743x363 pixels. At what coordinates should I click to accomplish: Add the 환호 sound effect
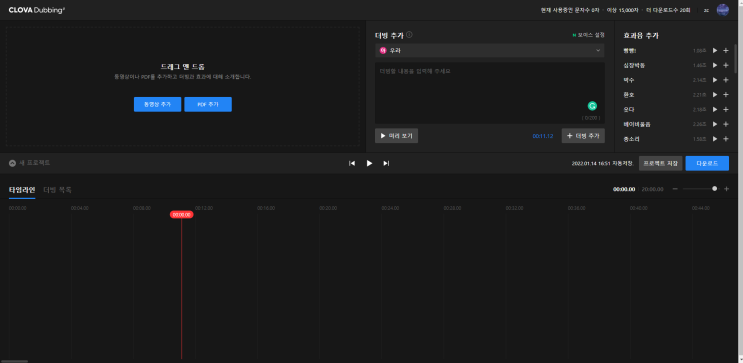tap(725, 95)
